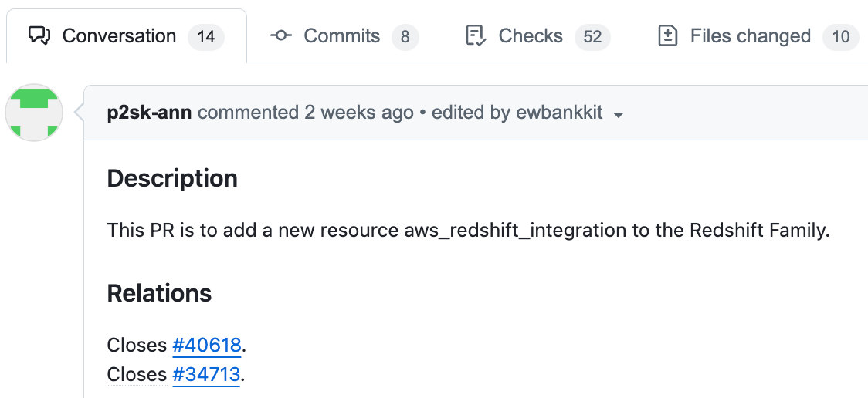The width and height of the screenshot is (868, 398).
Task: Click the Conversation speech-bubble icon
Action: pyautogui.click(x=39, y=35)
